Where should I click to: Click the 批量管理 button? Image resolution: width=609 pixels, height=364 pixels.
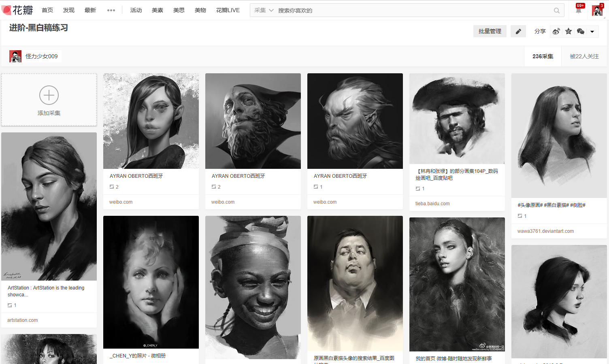point(490,31)
